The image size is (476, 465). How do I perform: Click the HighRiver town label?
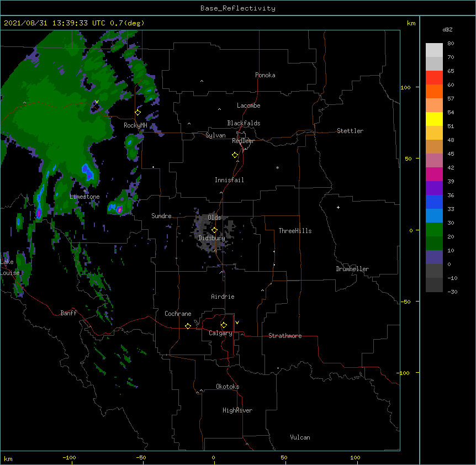[237, 410]
